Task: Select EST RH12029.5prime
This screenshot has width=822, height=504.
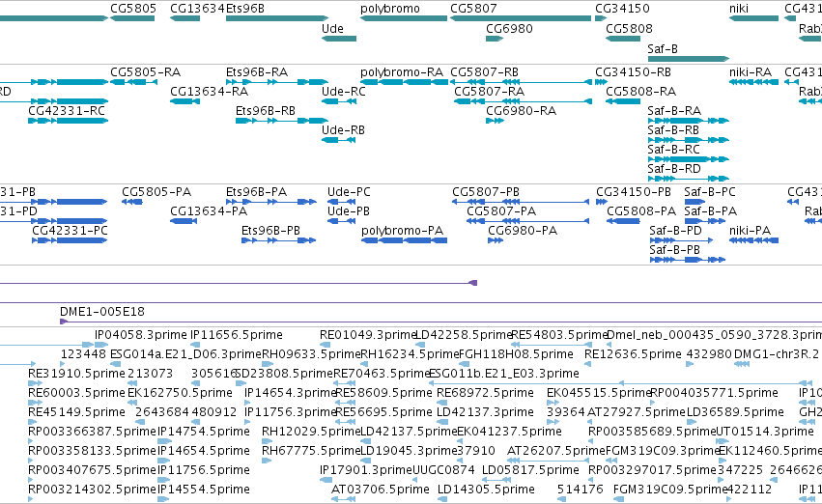Action: 311,432
